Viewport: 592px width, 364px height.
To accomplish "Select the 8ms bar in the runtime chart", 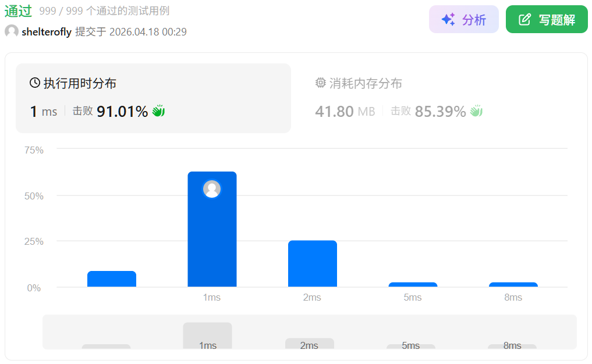I will pyautogui.click(x=513, y=284).
